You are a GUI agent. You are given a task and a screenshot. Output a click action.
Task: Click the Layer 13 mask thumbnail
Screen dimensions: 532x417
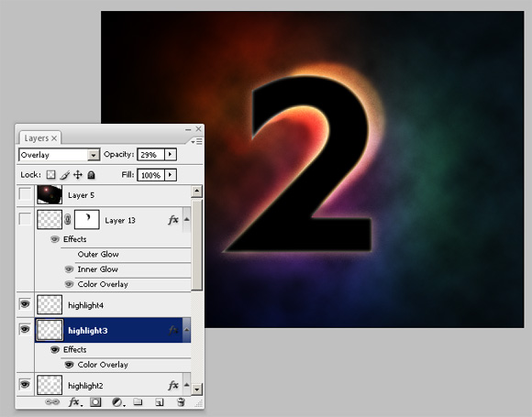pos(87,219)
